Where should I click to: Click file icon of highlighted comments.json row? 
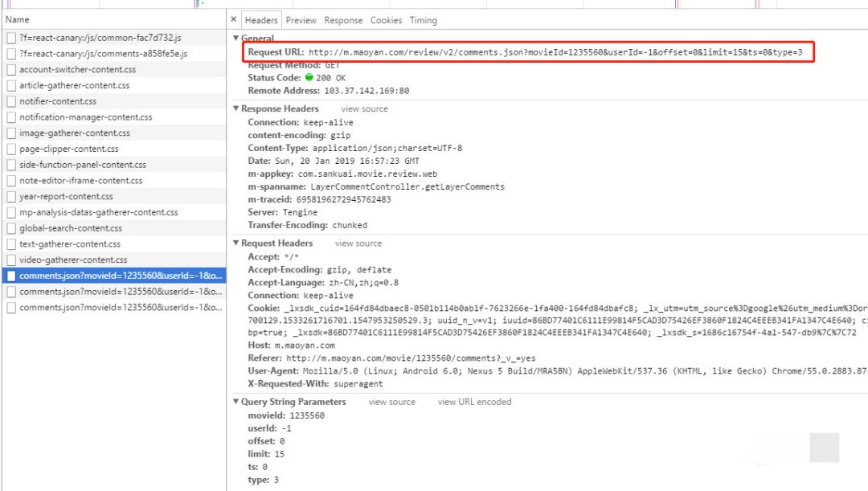pyautogui.click(x=11, y=276)
